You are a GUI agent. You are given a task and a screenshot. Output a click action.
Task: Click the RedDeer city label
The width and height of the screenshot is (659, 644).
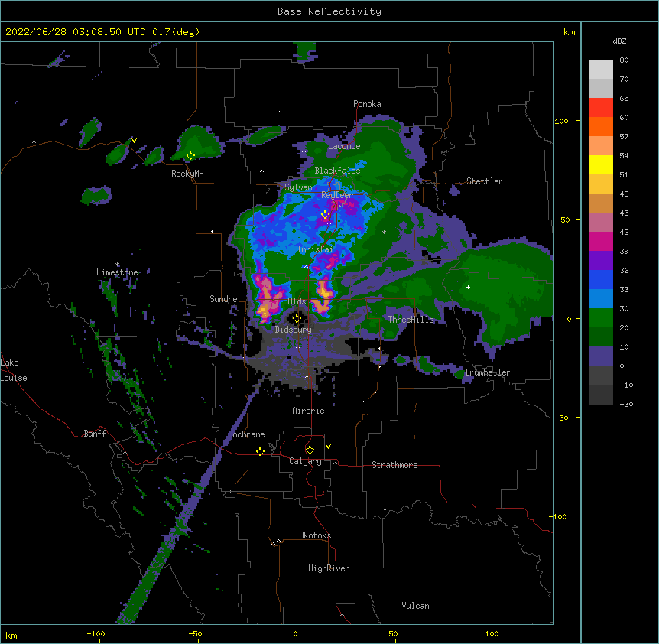pos(337,195)
